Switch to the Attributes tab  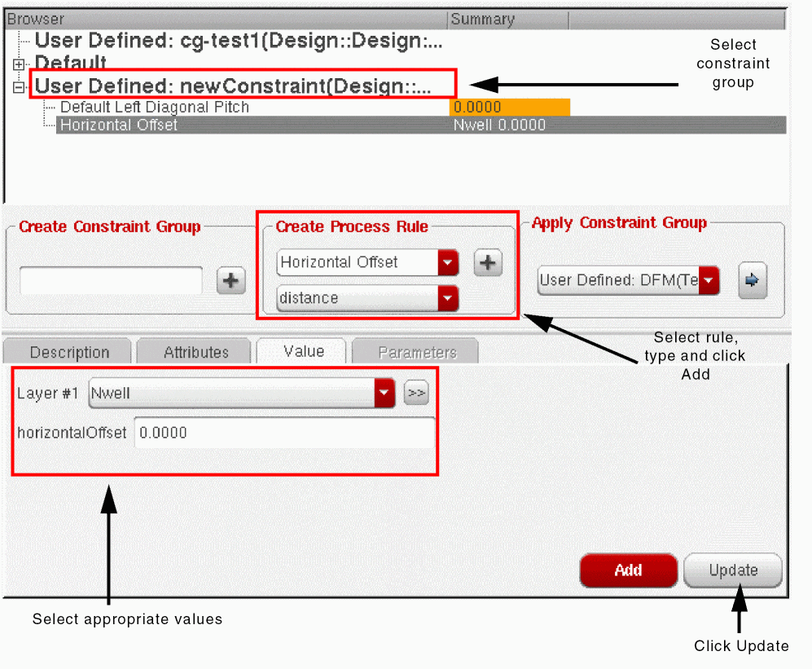(x=195, y=352)
